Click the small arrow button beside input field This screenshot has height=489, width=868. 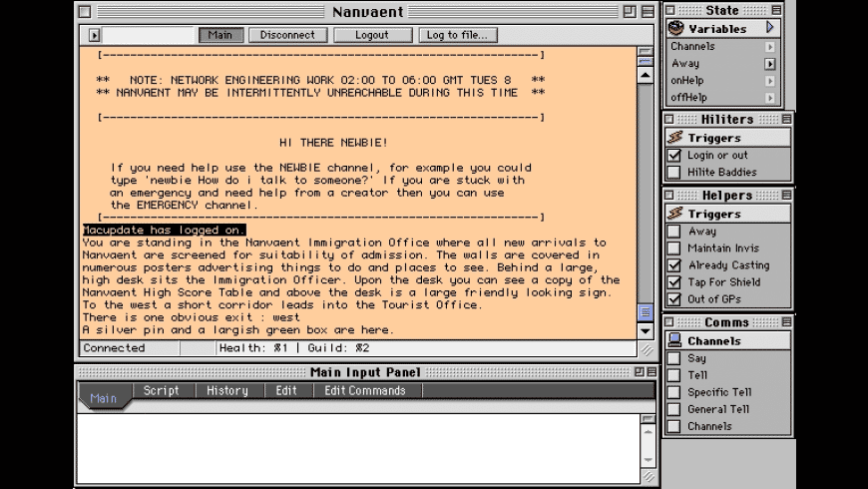[94, 36]
